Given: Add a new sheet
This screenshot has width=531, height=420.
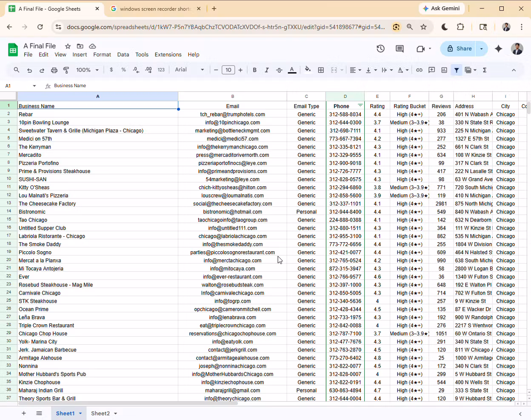Looking at the screenshot, I should coord(24,413).
